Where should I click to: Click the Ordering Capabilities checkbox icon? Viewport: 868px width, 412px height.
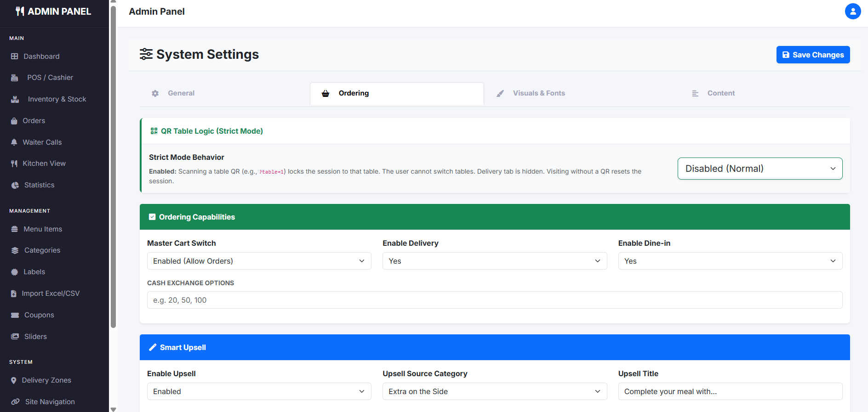click(x=152, y=217)
